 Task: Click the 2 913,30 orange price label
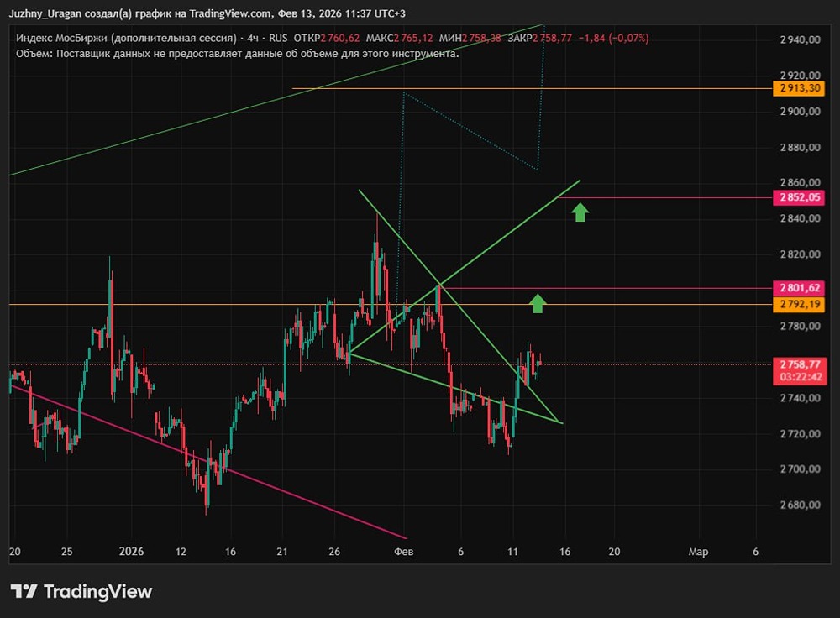799,88
